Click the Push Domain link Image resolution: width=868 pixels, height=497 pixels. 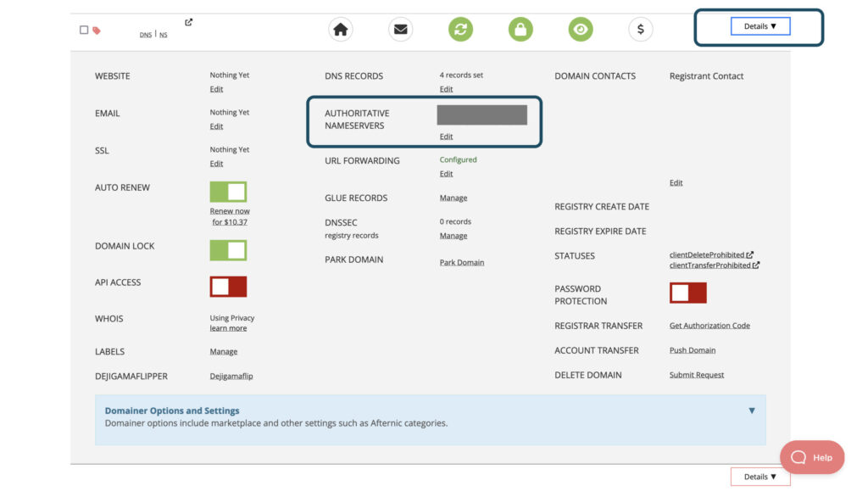point(693,350)
